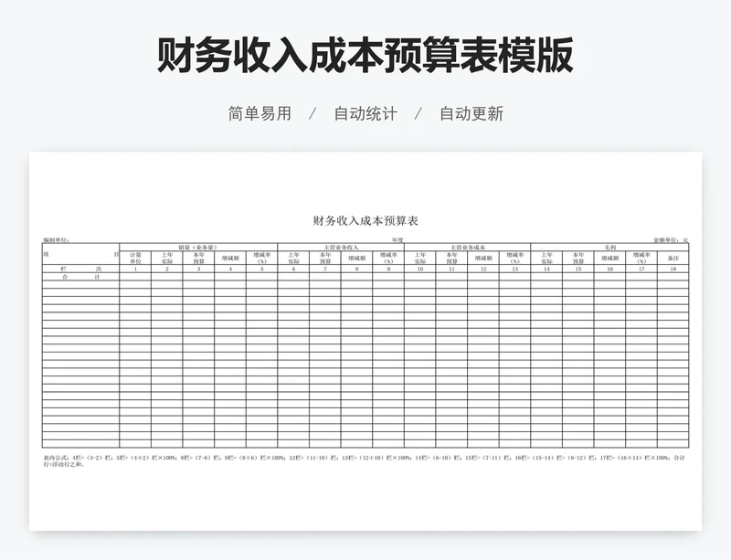731x560 pixels.
Task: Select the 备注 column header
Action: tap(673, 258)
